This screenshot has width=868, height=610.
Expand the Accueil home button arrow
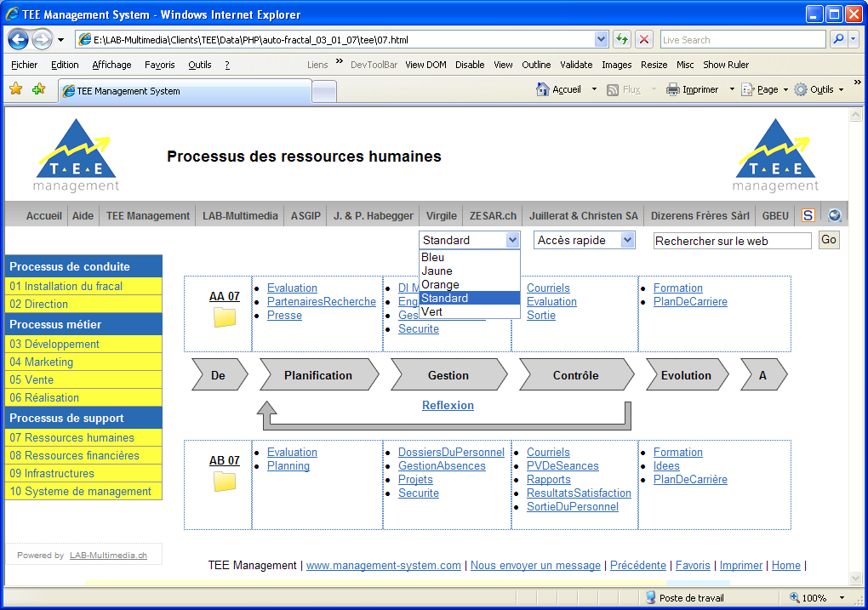[594, 89]
